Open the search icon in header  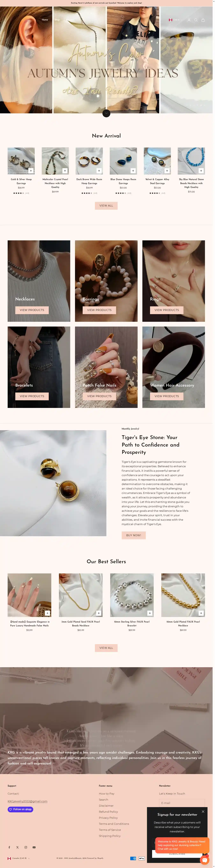(x=196, y=20)
